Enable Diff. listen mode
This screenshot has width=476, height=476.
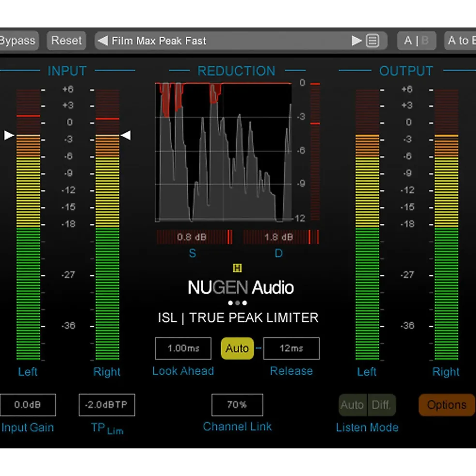click(382, 404)
